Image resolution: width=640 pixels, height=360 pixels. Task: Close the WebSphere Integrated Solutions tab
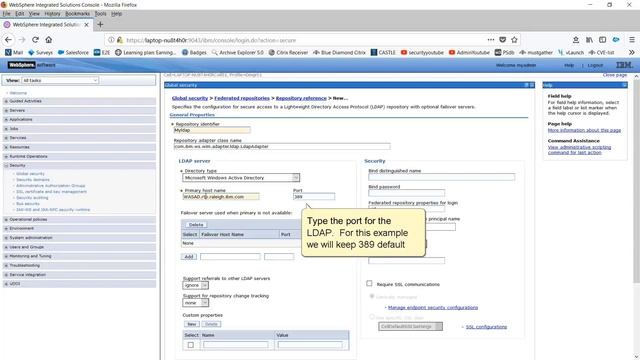point(87,24)
